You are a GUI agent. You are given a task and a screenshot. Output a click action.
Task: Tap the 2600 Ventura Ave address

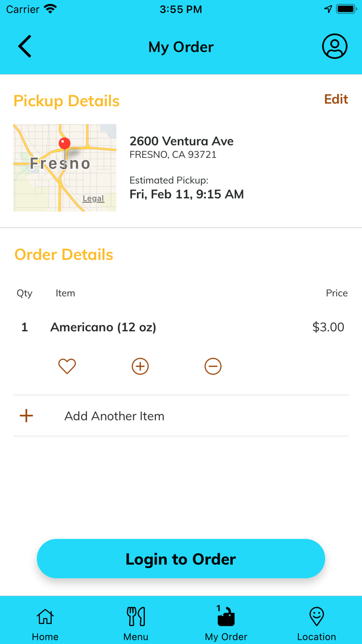pos(182,141)
